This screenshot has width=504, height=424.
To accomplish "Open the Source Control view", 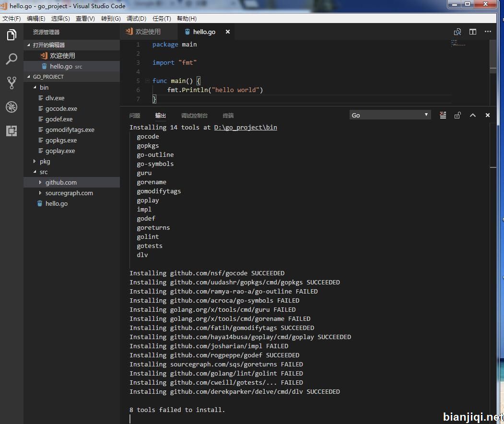I will click(12, 83).
